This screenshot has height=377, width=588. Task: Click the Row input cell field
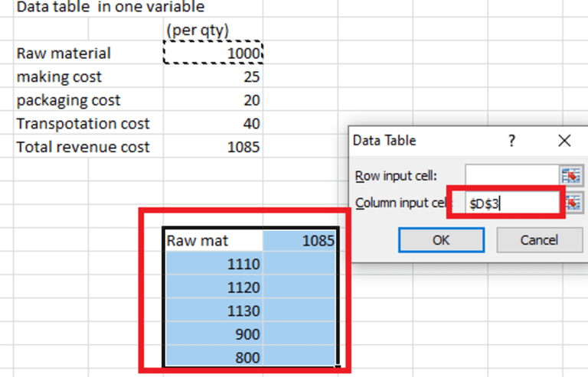[x=512, y=175]
